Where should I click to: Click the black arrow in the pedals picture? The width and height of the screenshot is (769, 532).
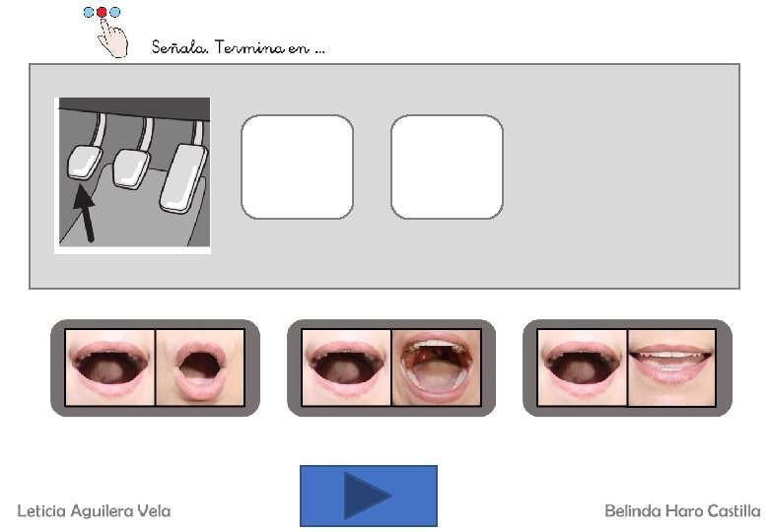click(85, 214)
